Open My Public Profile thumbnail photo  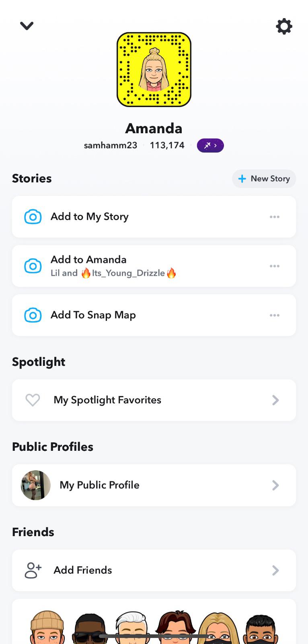click(36, 485)
